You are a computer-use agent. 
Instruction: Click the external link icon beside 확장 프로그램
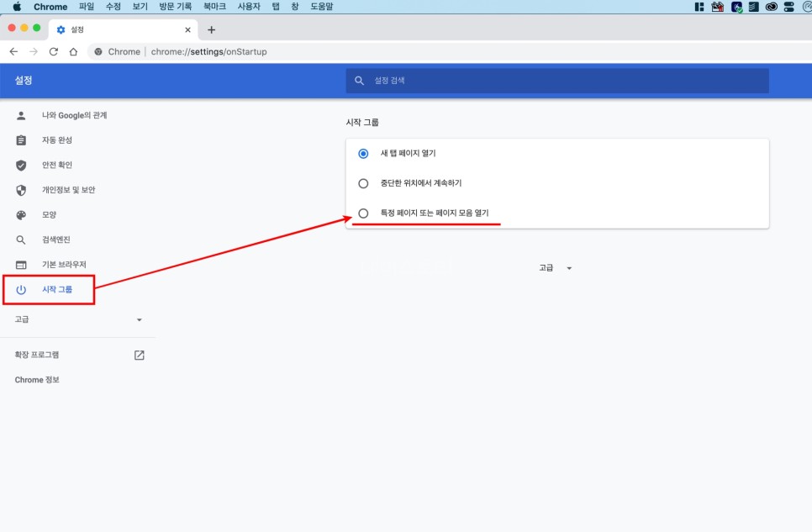(x=140, y=355)
